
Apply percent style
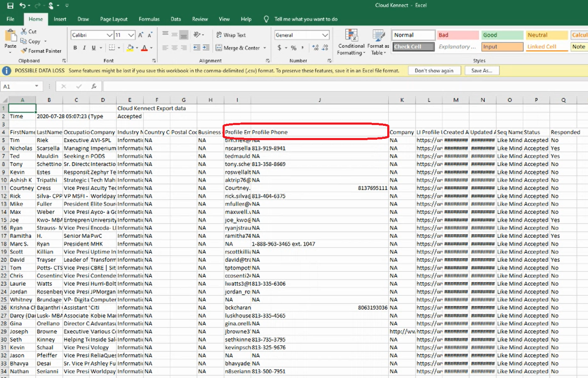point(294,48)
